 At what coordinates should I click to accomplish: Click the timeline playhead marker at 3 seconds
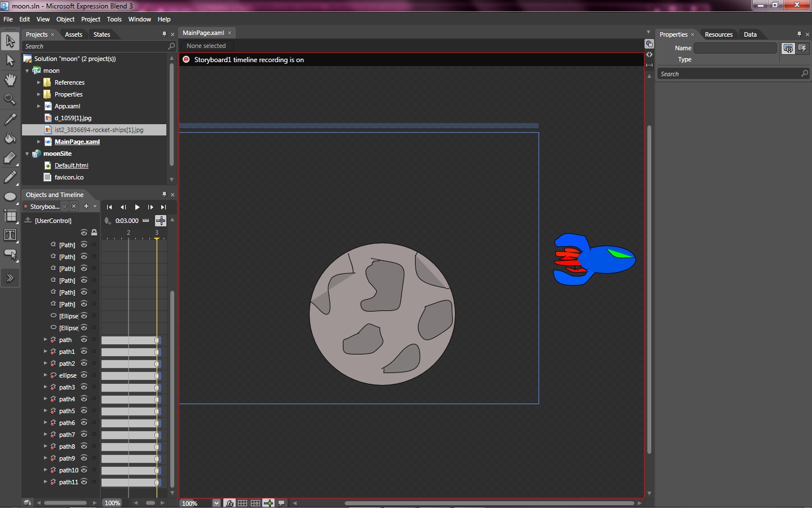(157, 239)
